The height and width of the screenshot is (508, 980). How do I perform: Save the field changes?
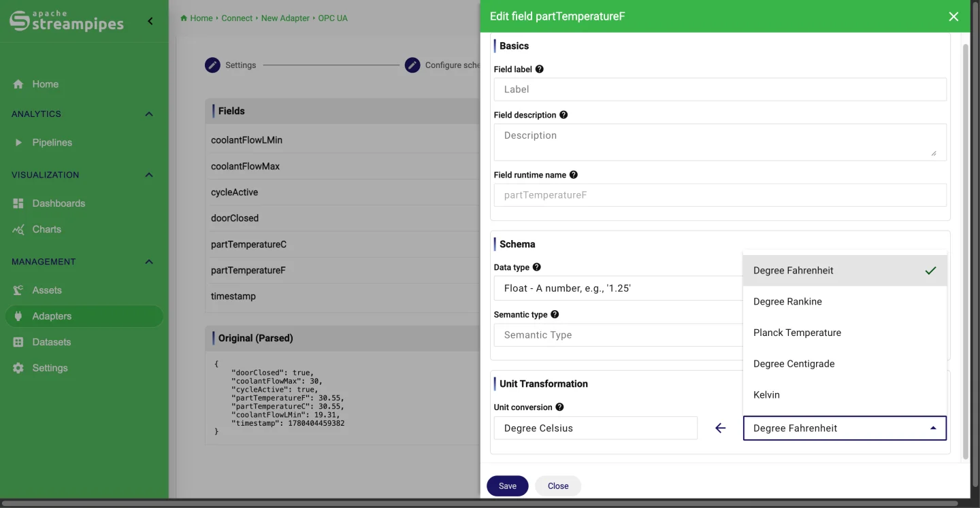point(508,486)
